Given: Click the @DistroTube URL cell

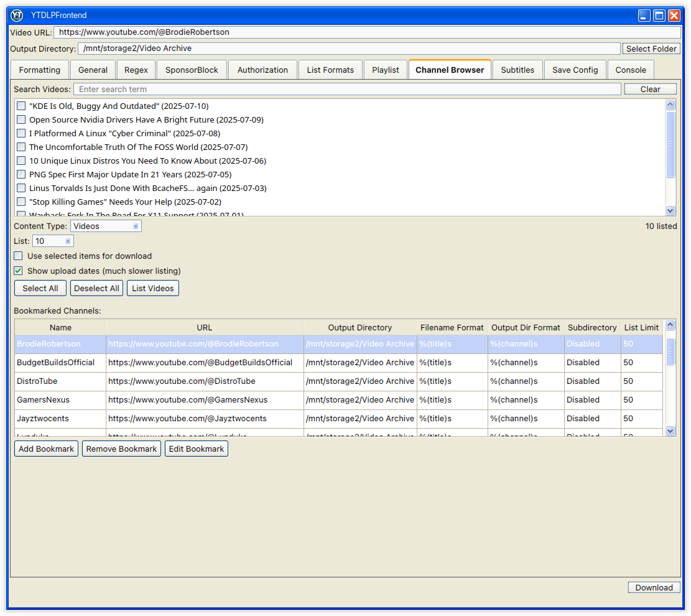Looking at the screenshot, I should [x=205, y=381].
